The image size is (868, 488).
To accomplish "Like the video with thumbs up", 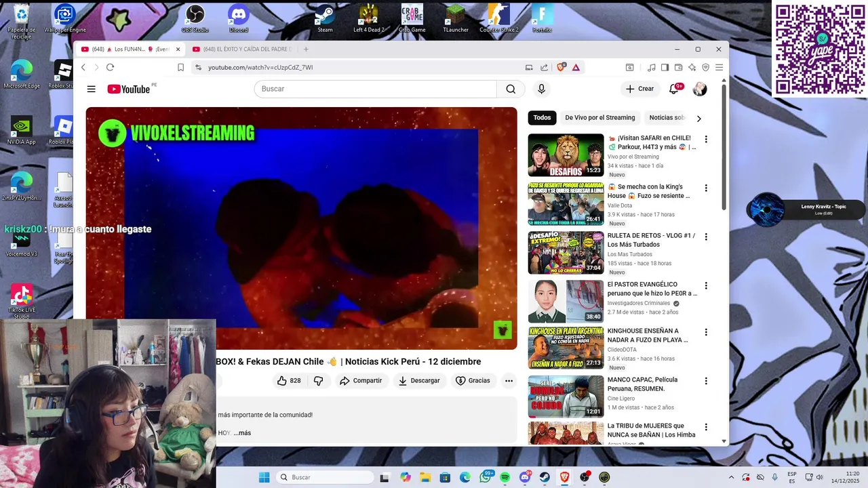I will (x=288, y=381).
